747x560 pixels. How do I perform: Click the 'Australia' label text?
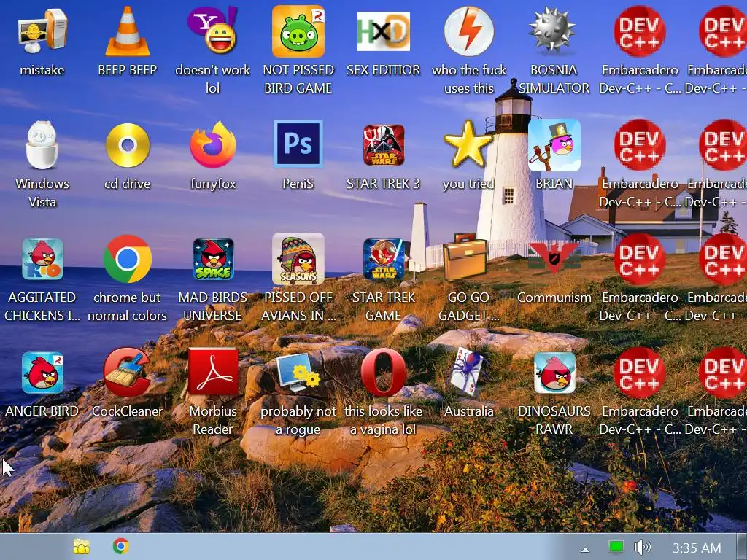[x=469, y=411]
